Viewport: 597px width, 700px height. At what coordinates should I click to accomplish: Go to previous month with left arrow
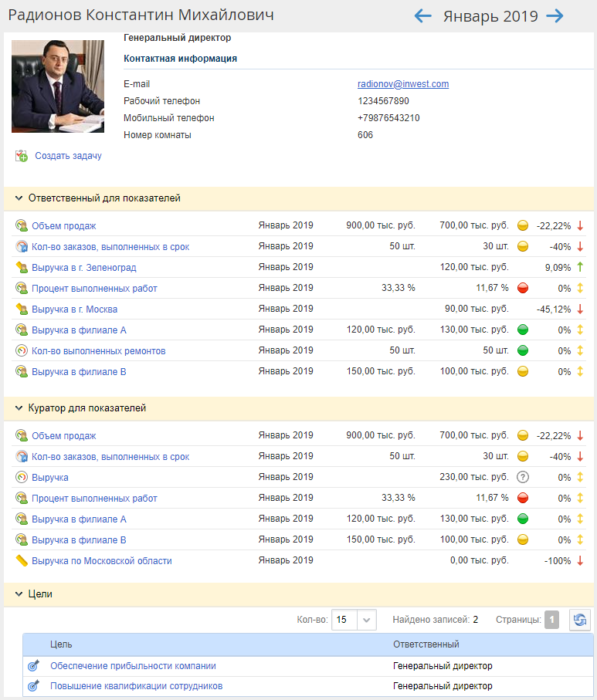pos(422,16)
